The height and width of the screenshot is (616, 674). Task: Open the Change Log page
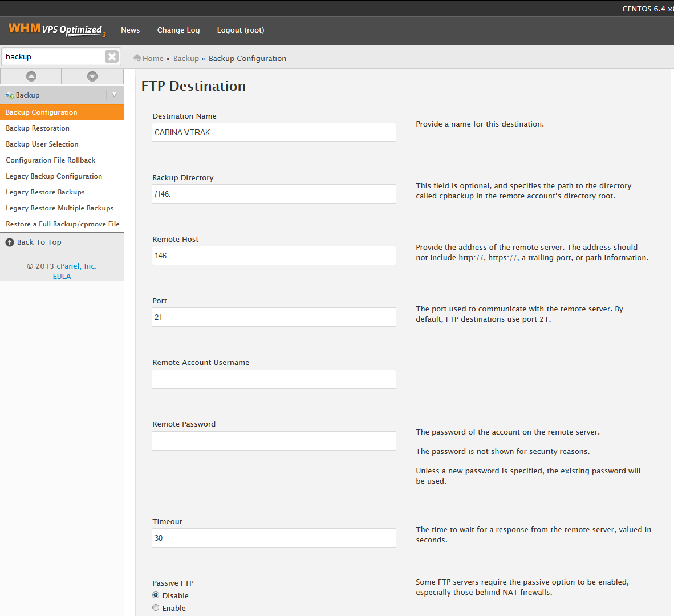coord(178,30)
